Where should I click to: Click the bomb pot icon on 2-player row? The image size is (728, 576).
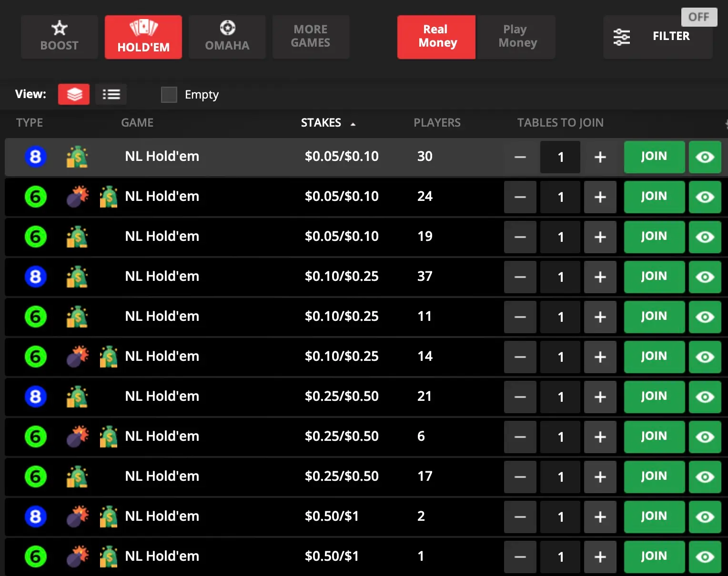pos(78,516)
